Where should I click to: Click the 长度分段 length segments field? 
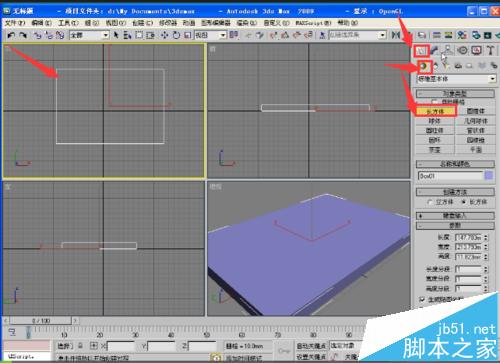click(468, 269)
